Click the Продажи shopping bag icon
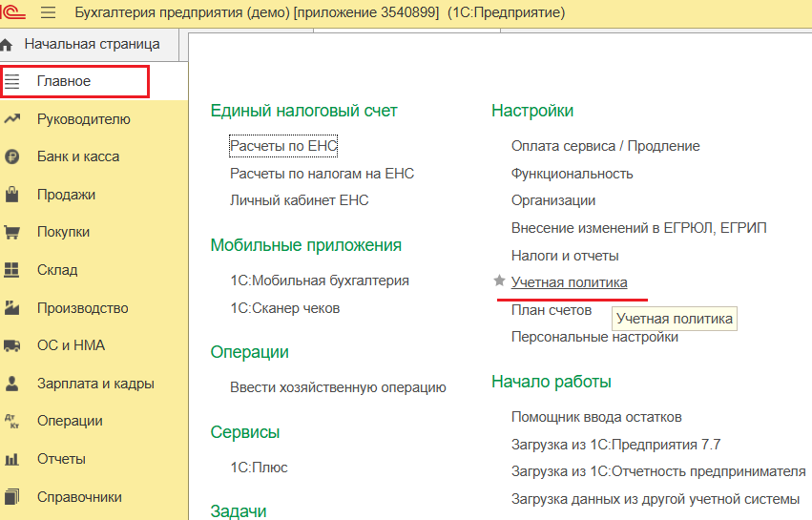 (x=11, y=195)
